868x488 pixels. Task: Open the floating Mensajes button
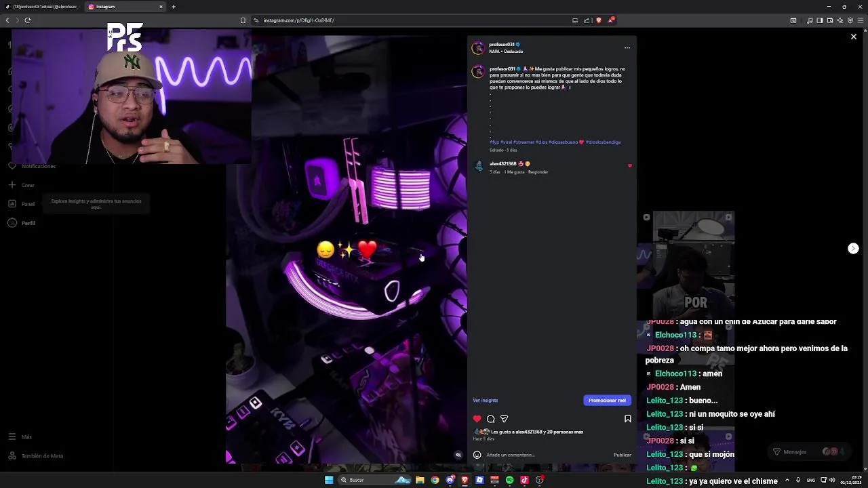810,452
